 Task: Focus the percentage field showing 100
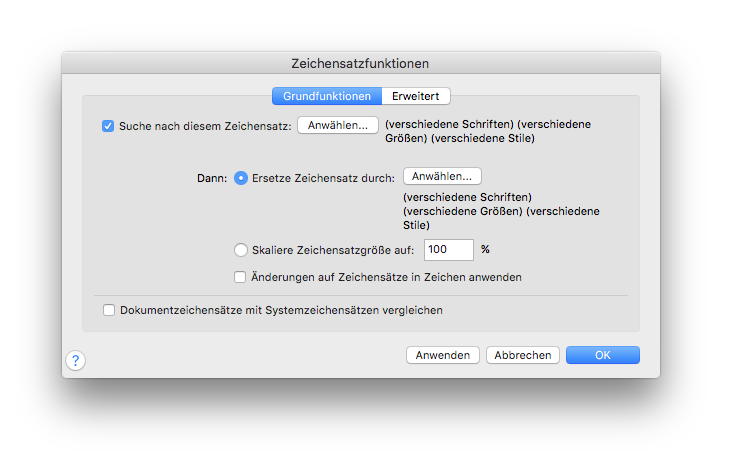click(x=449, y=250)
